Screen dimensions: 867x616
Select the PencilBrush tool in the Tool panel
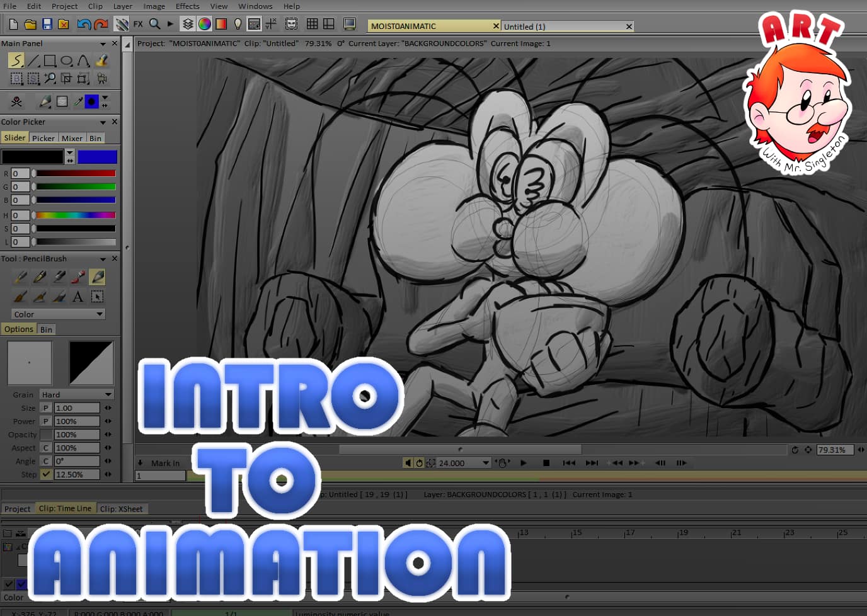(x=97, y=277)
